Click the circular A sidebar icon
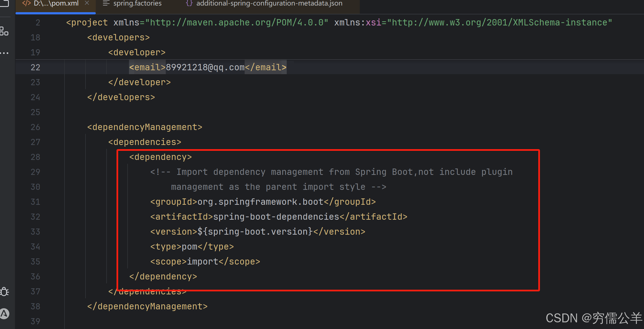Screen dimensions: 644x329 point(4,314)
